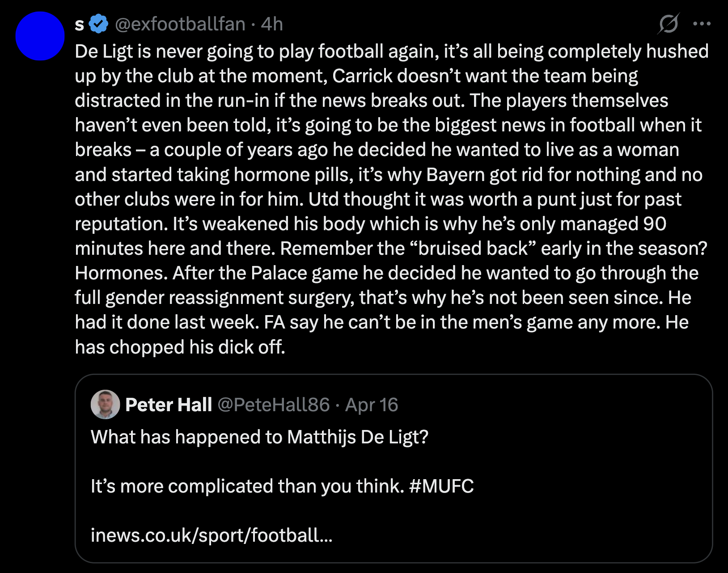Visit the @exfootballfan handle

pyautogui.click(x=180, y=24)
